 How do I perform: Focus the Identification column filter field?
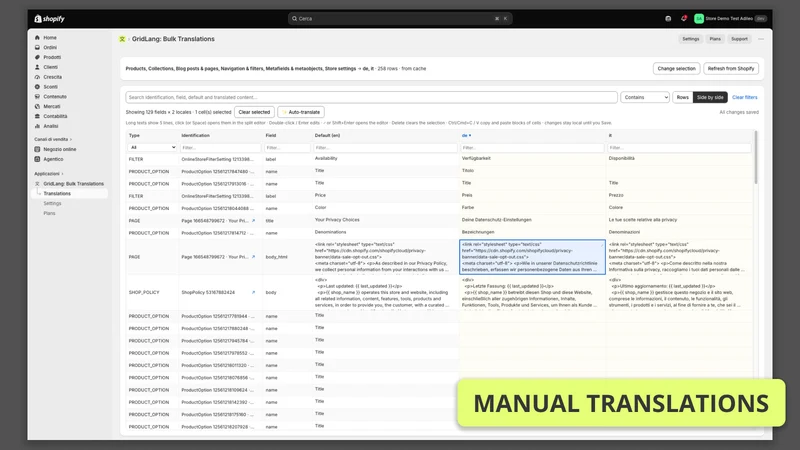(220, 148)
